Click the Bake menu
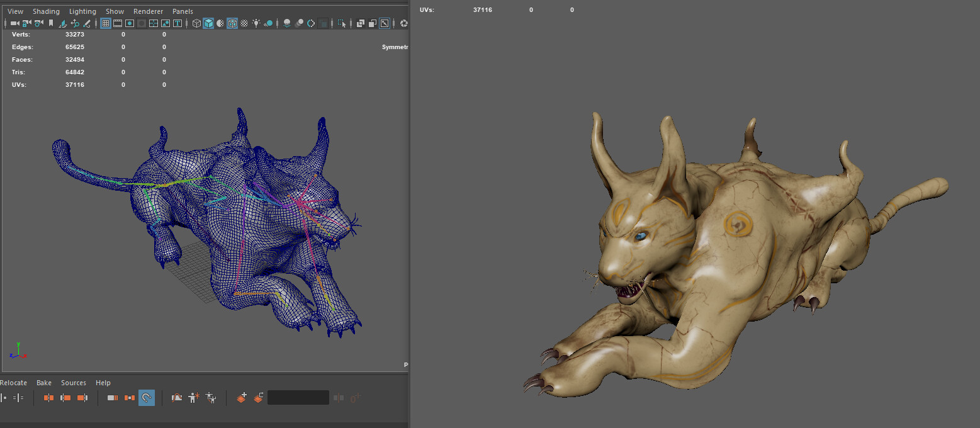Image resolution: width=980 pixels, height=428 pixels. point(43,382)
